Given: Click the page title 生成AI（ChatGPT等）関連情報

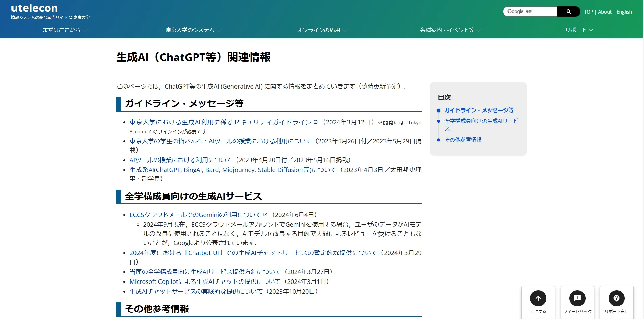Looking at the screenshot, I should click(x=193, y=57).
